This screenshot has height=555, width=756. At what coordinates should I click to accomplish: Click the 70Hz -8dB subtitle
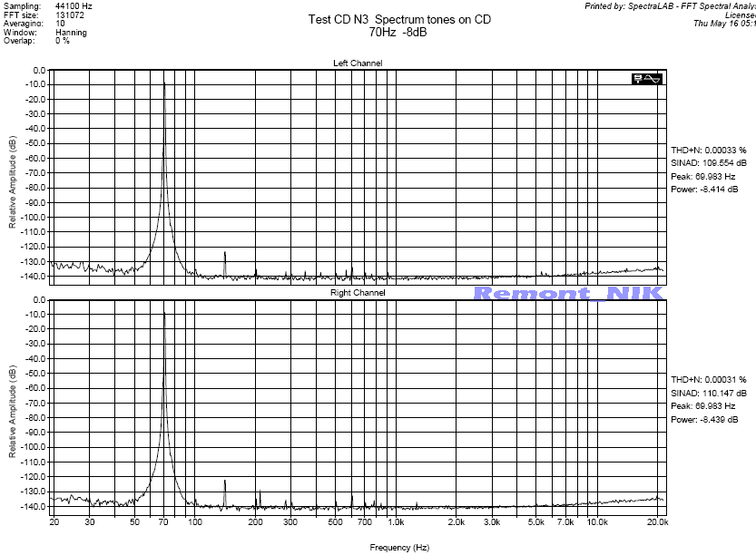(398, 32)
